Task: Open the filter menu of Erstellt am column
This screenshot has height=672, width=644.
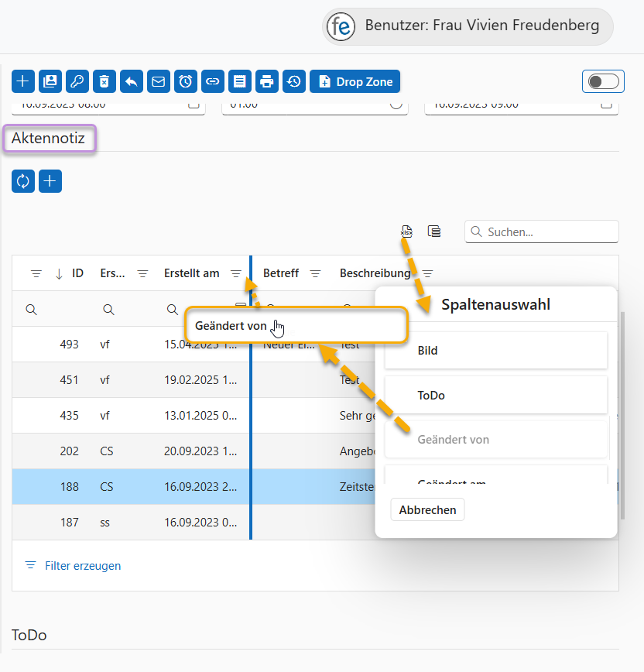Action: click(x=236, y=273)
